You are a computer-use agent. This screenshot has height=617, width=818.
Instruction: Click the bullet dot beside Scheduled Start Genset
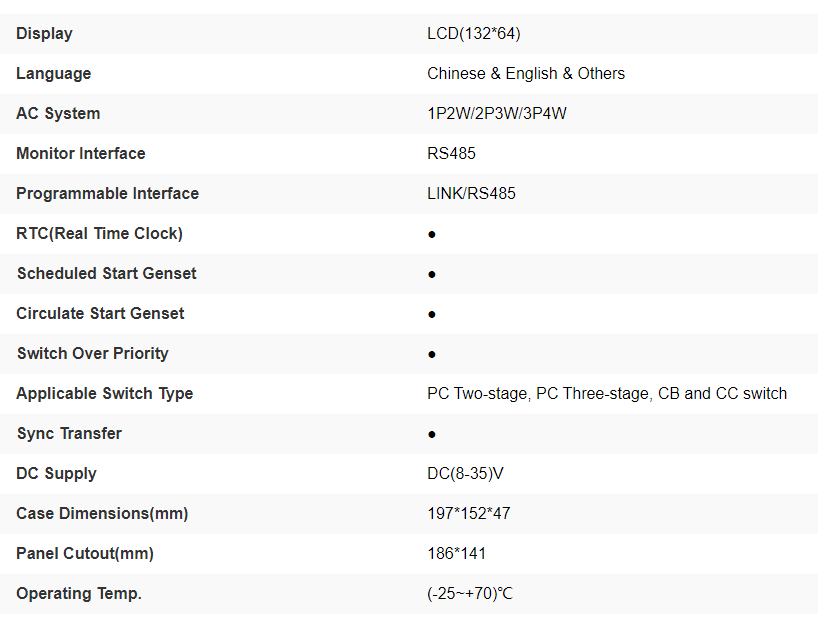pos(432,274)
